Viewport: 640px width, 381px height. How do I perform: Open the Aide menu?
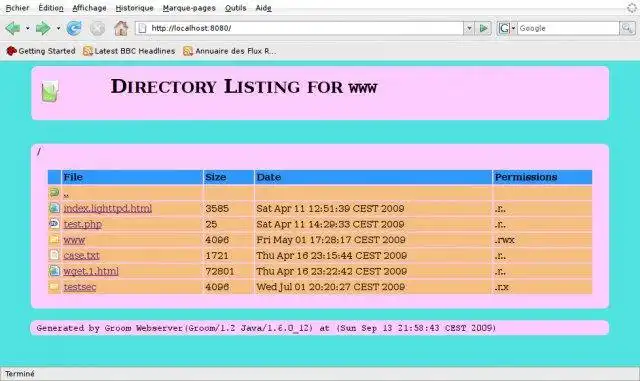[x=263, y=8]
